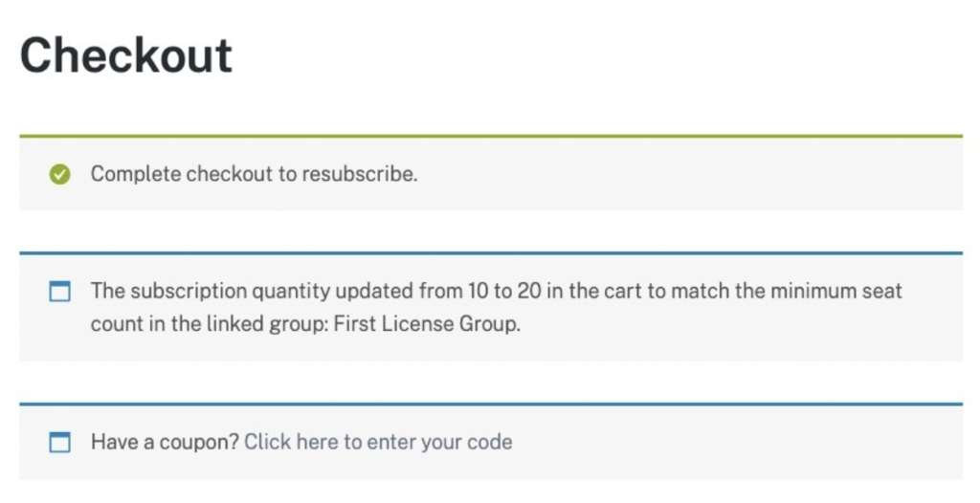Viewport: 980px width, 503px height.
Task: Click the blue top border of quantity notice
Action: click(x=491, y=253)
